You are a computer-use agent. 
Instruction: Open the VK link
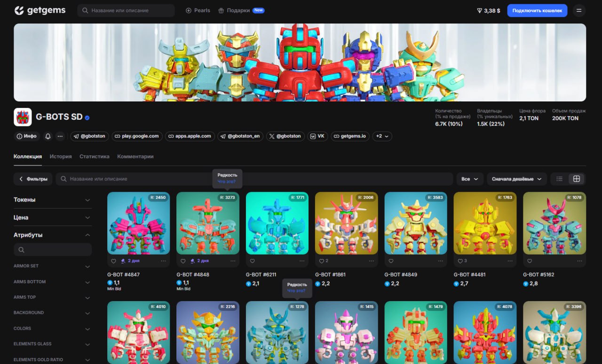tap(317, 136)
